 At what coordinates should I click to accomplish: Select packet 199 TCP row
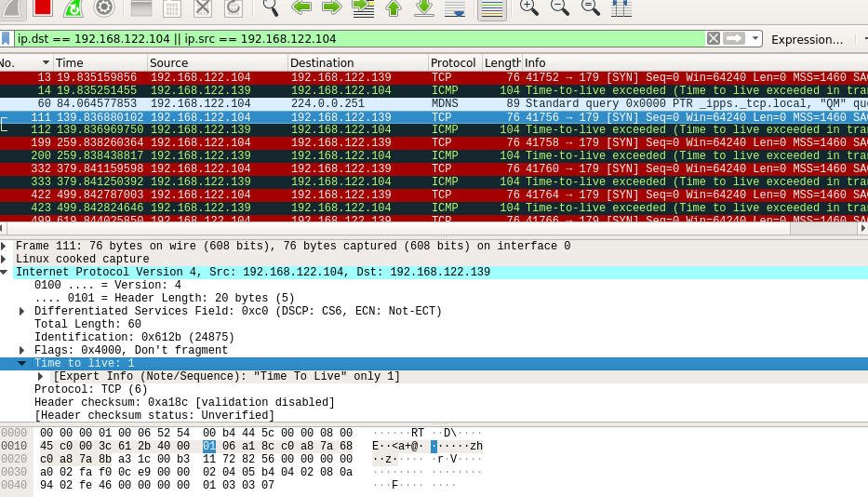434,142
